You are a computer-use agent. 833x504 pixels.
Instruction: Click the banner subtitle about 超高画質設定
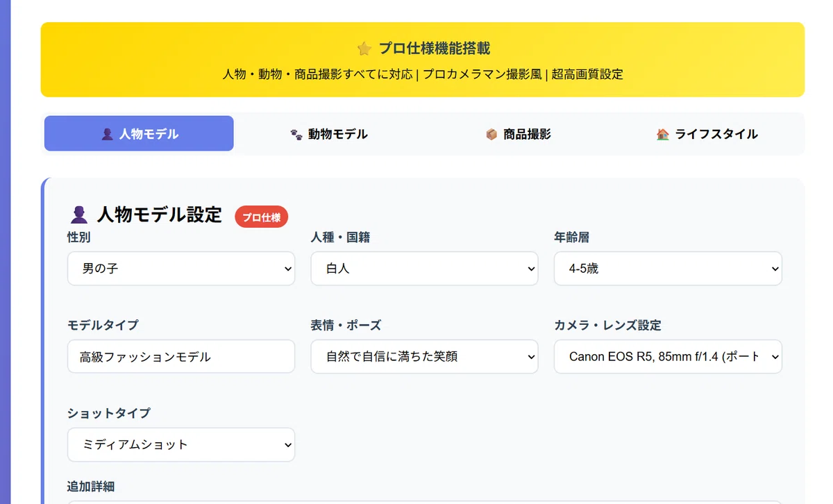[x=423, y=74]
